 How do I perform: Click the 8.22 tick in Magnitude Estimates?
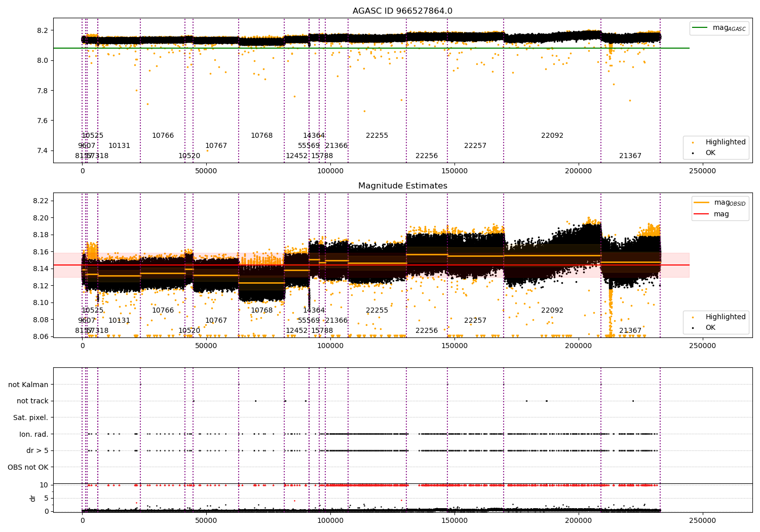click(41, 201)
